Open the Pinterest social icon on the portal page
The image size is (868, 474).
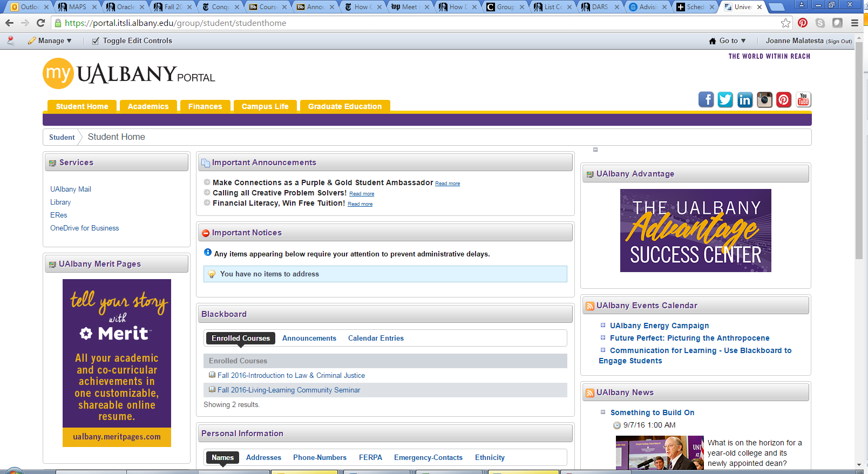(x=784, y=99)
